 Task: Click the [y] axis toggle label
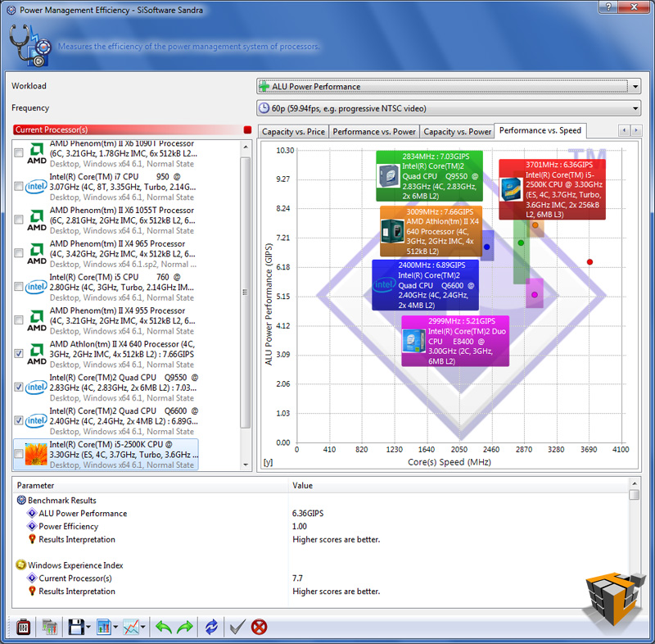[268, 462]
